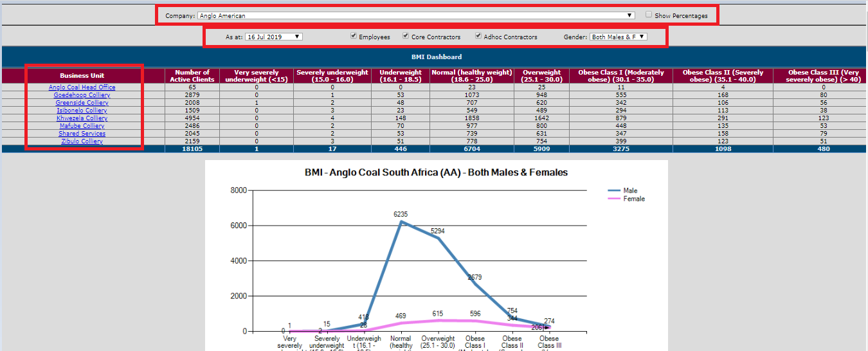Click the Overweight (25.1 - 30.0) column header
This screenshot has width=868, height=351.
point(542,76)
